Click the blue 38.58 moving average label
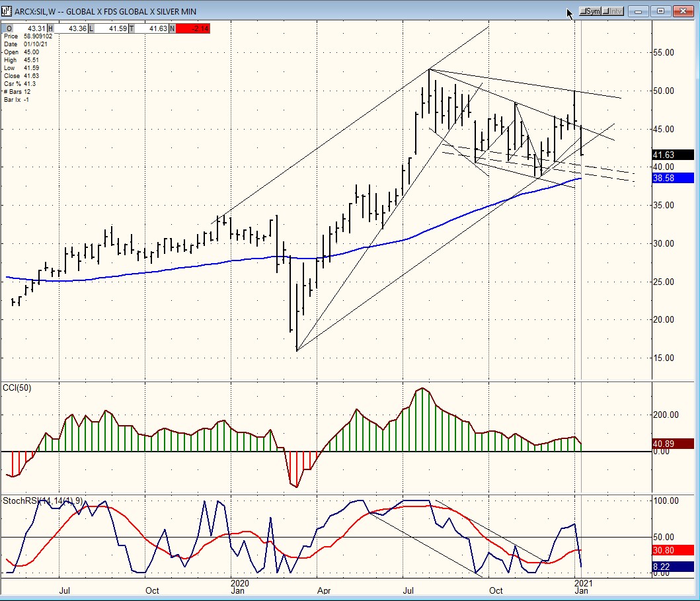 coord(672,178)
